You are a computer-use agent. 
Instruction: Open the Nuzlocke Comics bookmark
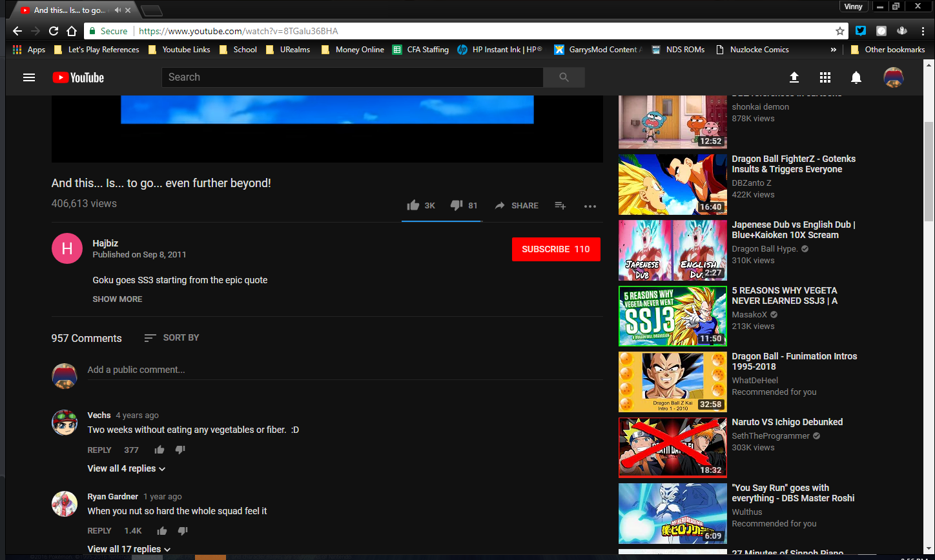(752, 50)
